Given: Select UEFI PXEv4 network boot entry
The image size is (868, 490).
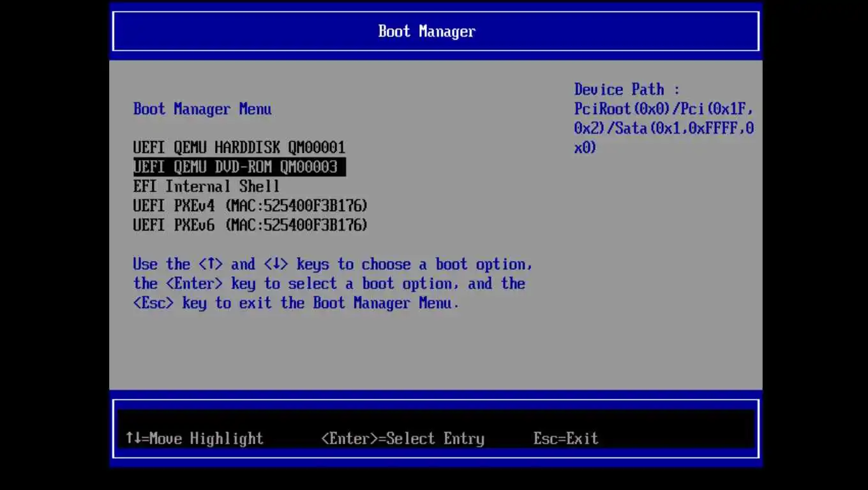Looking at the screenshot, I should click(250, 206).
